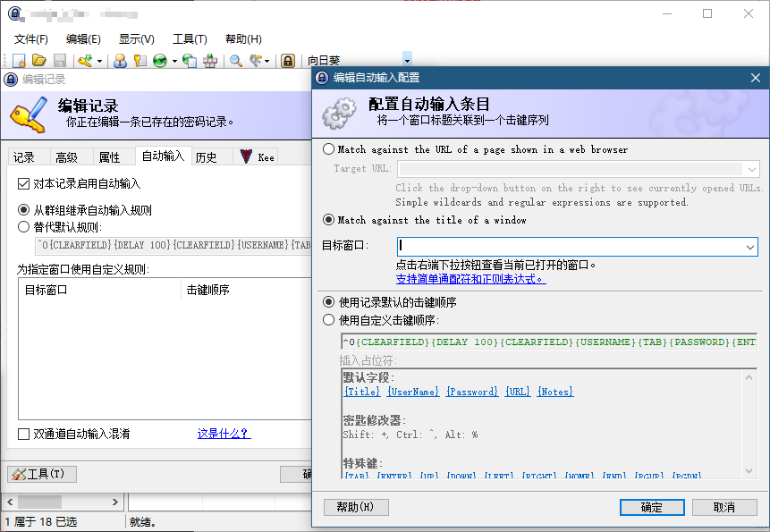Insert the {URL} placeholder link

518,392
